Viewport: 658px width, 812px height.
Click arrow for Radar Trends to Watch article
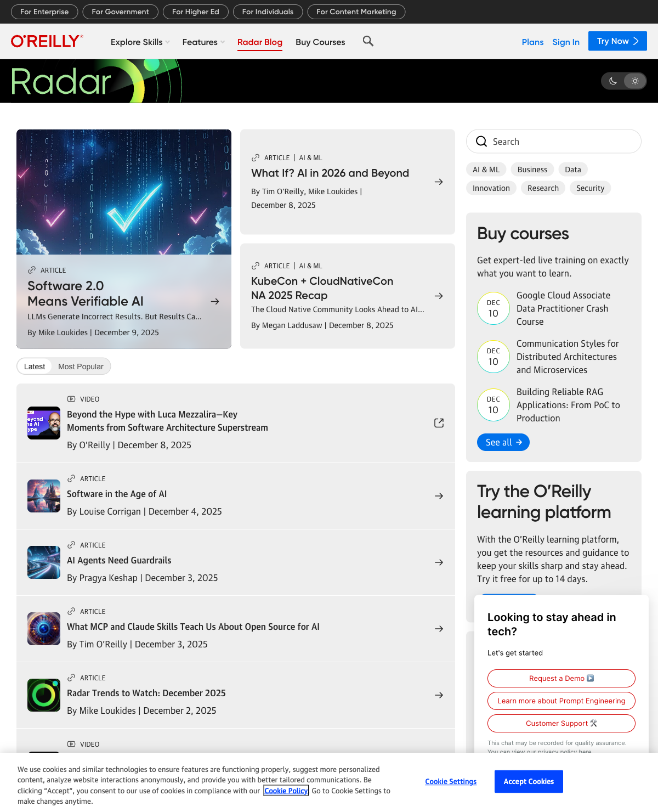tap(439, 695)
